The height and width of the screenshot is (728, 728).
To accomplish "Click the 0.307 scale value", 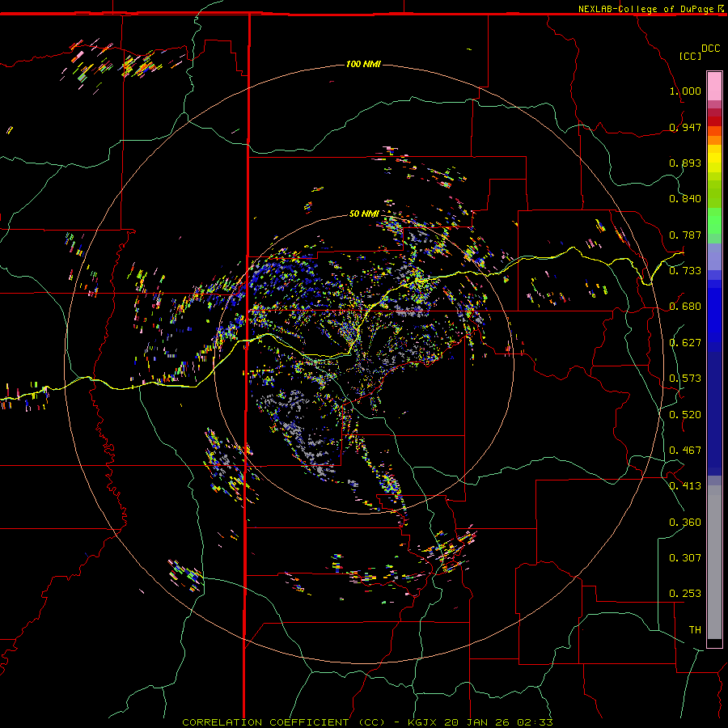I will point(685,558).
